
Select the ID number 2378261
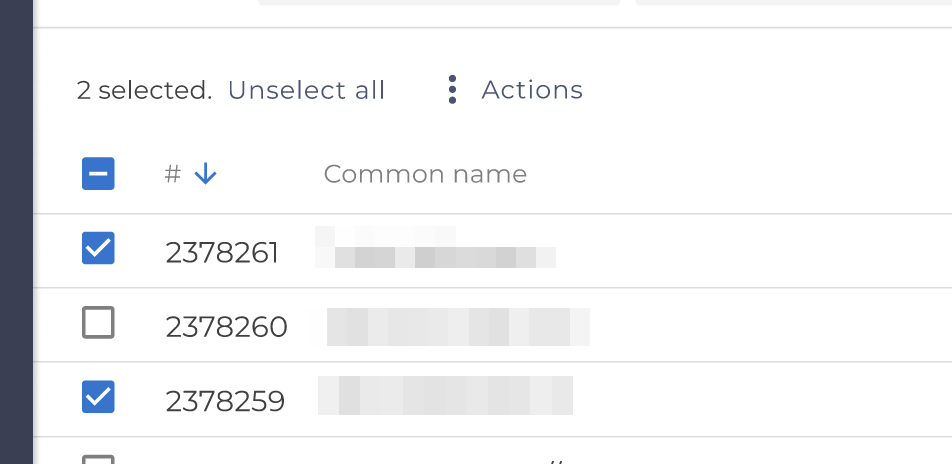coord(222,253)
